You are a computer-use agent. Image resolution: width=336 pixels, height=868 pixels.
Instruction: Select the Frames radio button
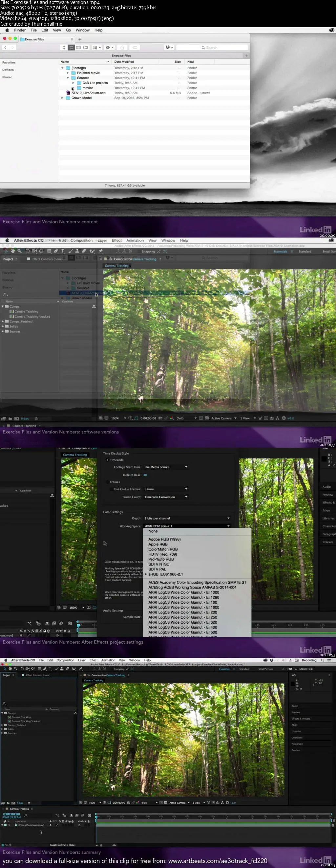(x=108, y=482)
